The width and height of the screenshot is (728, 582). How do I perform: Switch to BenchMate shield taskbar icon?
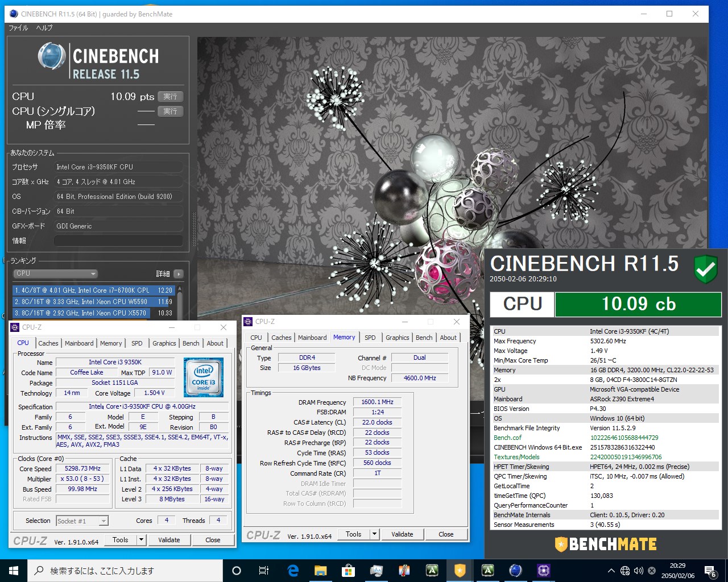click(x=460, y=571)
